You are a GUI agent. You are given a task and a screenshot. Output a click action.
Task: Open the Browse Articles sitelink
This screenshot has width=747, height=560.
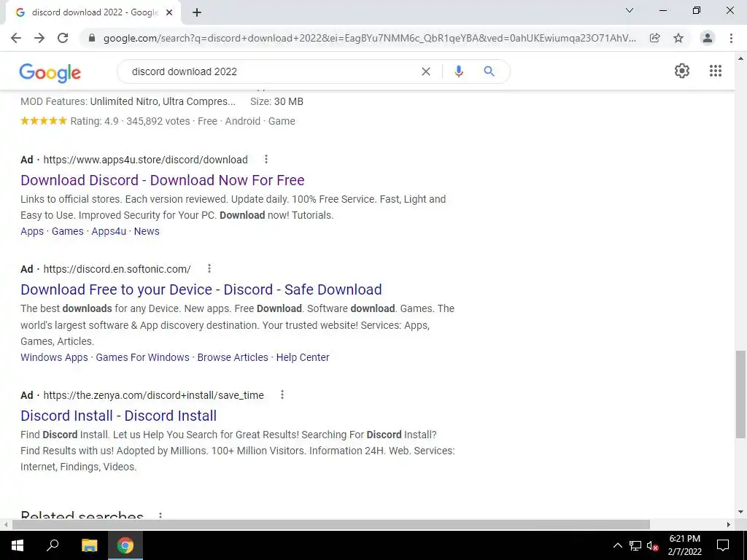click(233, 357)
